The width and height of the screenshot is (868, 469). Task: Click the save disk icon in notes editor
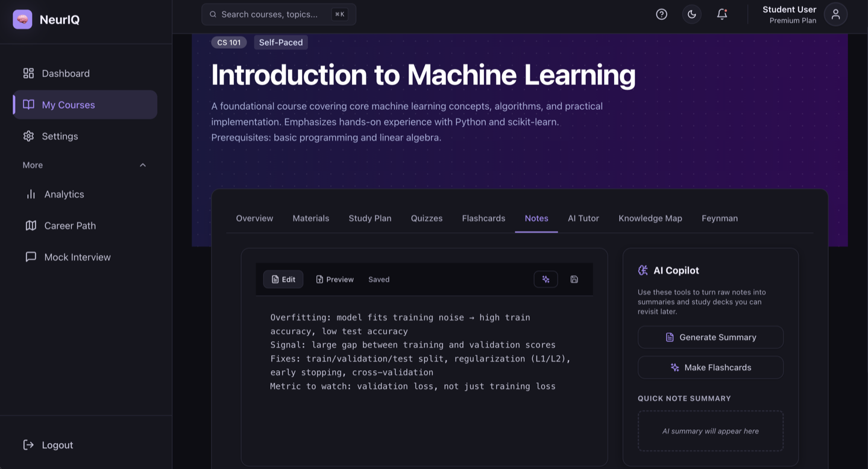point(574,279)
